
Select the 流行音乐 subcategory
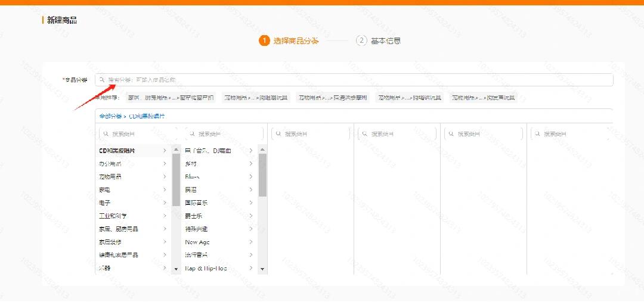pos(219,255)
